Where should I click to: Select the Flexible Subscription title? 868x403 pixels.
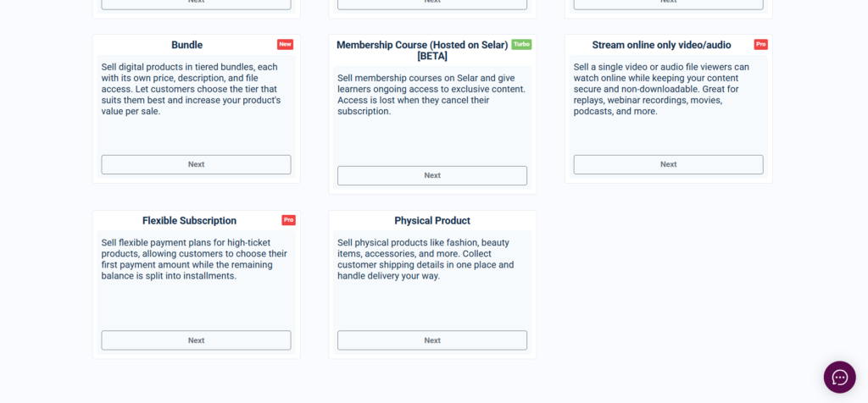point(189,221)
